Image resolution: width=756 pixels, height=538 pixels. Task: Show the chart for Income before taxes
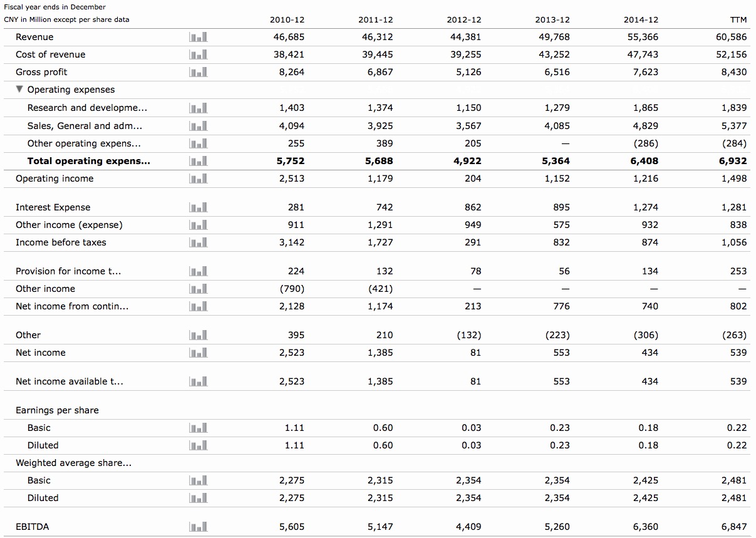198,242
